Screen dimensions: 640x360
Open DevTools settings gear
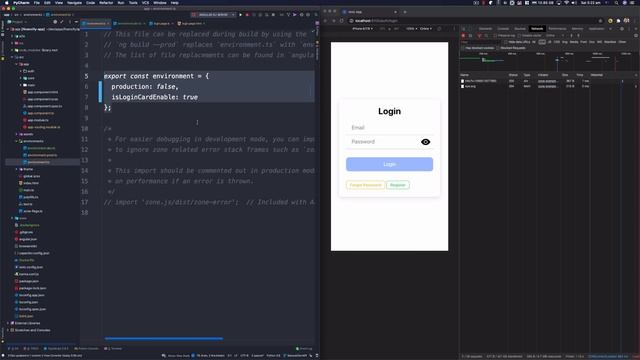click(622, 29)
